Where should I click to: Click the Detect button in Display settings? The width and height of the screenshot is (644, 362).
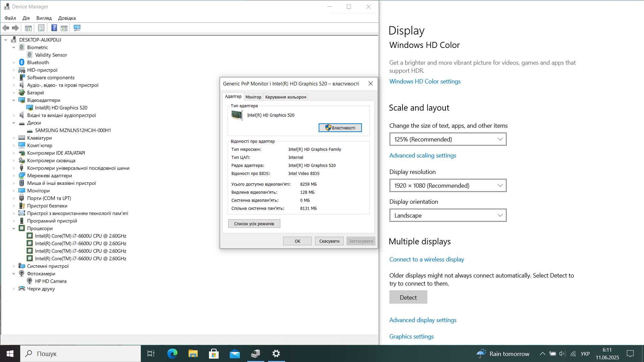[x=408, y=297]
